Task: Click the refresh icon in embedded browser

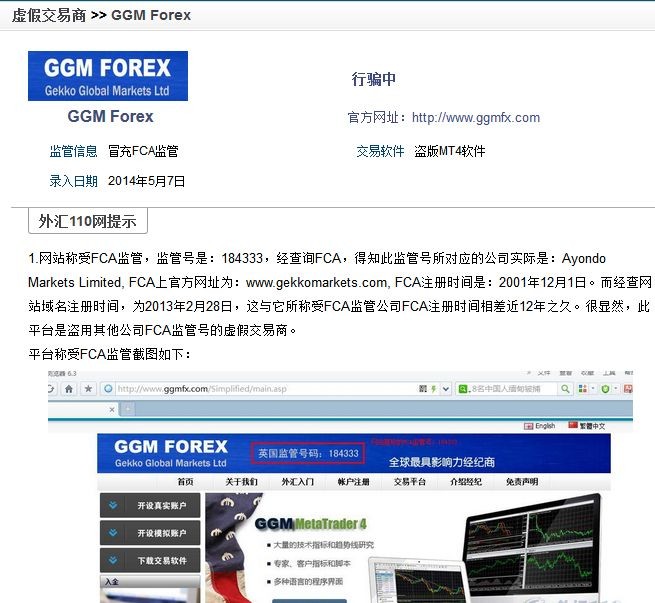Action: pos(51,389)
